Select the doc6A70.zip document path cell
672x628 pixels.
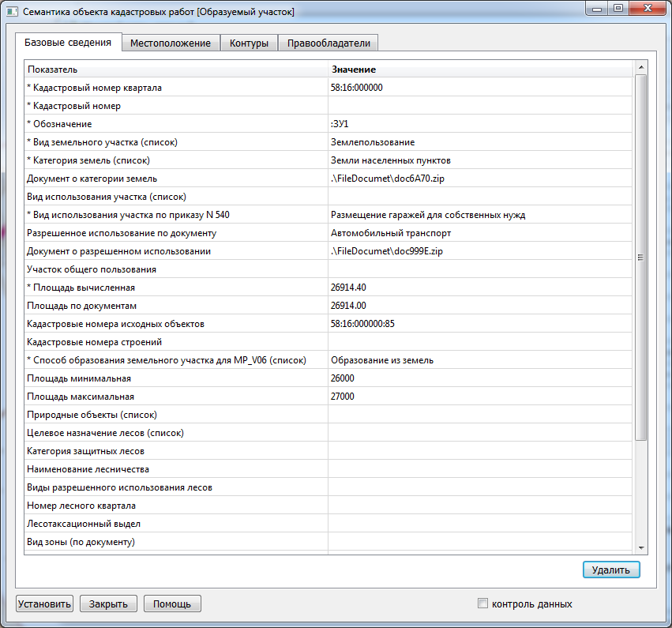[480, 179]
